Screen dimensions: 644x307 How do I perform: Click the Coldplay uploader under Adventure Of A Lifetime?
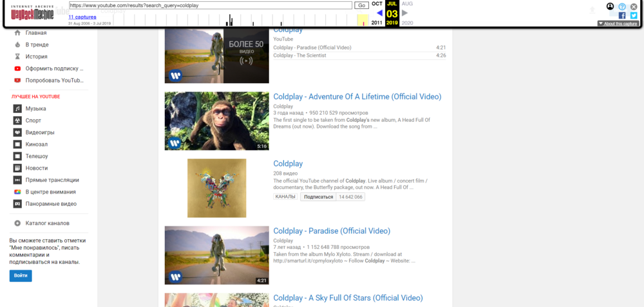click(283, 106)
